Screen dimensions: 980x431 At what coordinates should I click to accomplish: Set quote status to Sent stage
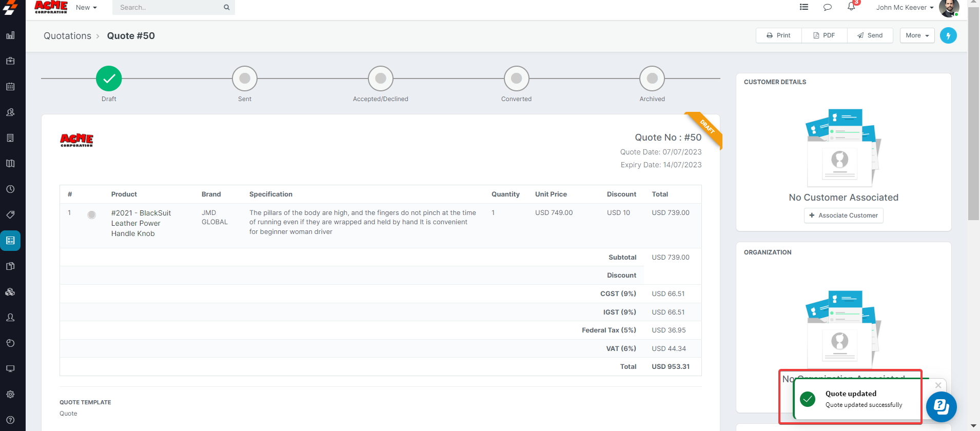[245, 79]
